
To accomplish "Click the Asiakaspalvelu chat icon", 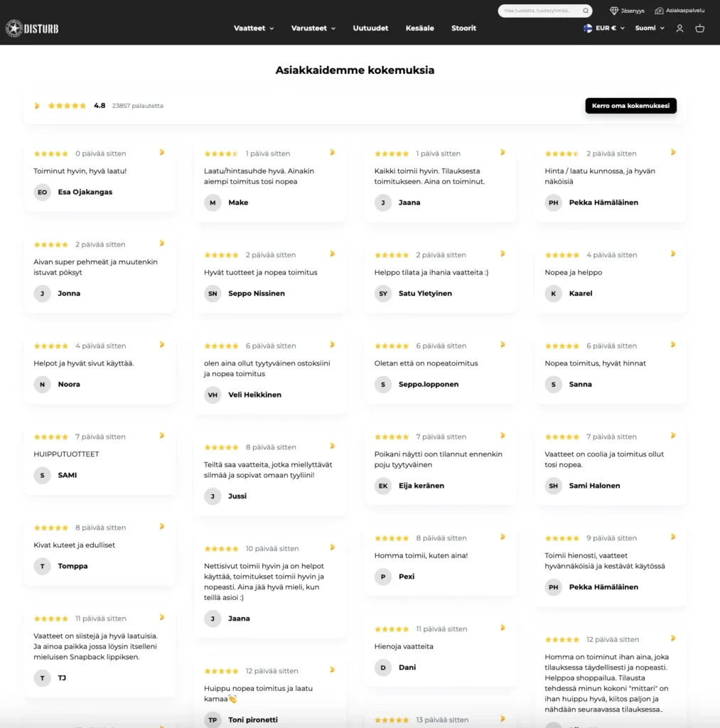I will [x=659, y=11].
